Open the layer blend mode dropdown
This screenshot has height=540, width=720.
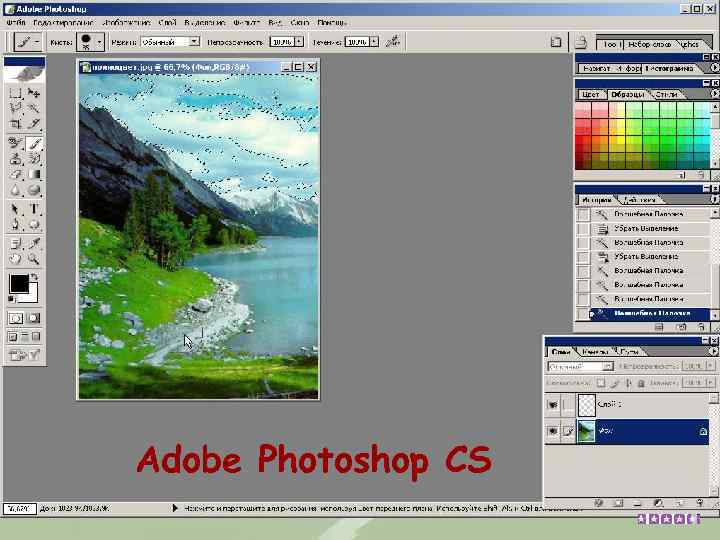tap(580, 366)
